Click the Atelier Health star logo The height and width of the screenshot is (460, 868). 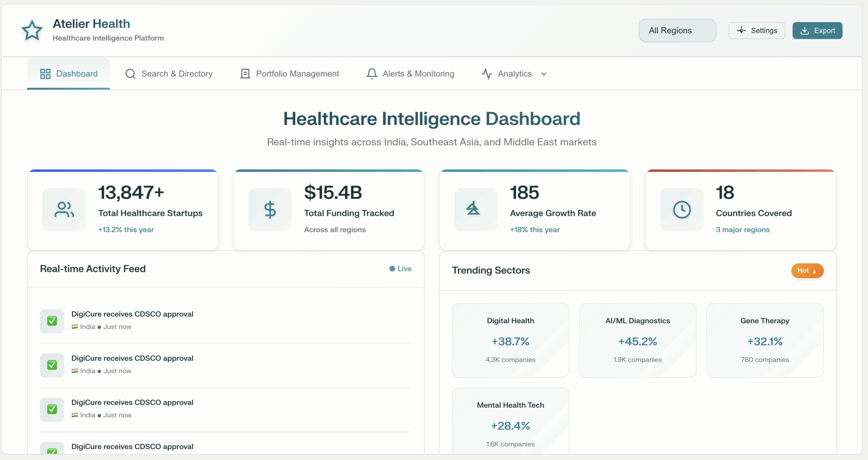click(x=32, y=30)
